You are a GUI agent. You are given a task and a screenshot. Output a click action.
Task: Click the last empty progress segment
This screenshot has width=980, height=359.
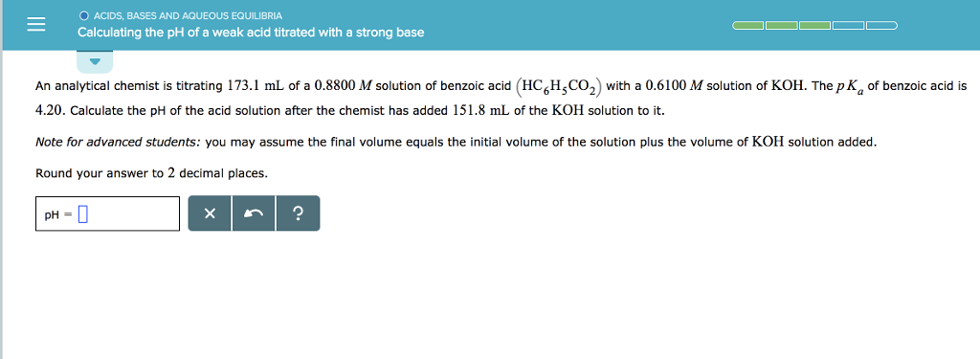(x=881, y=26)
